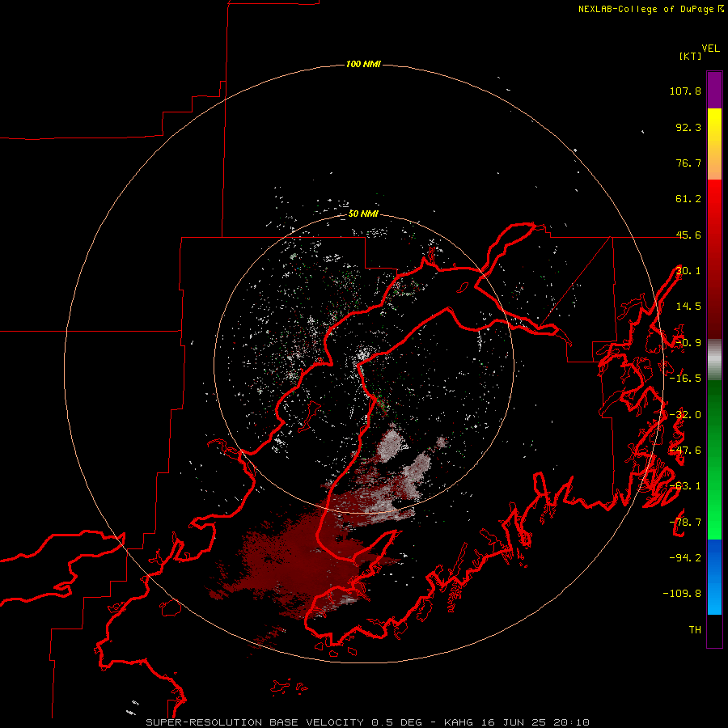Click the -32.0 velocity scale value

click(685, 415)
